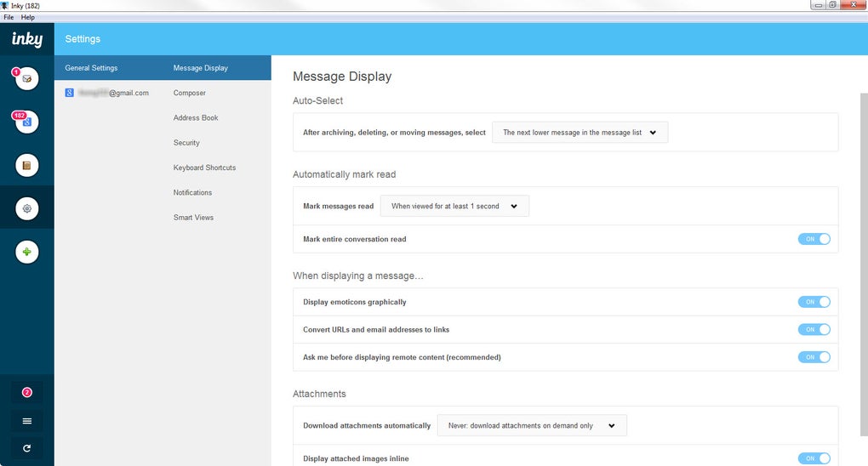Disable Display emoticons graphically switch
868x466 pixels.
814,302
